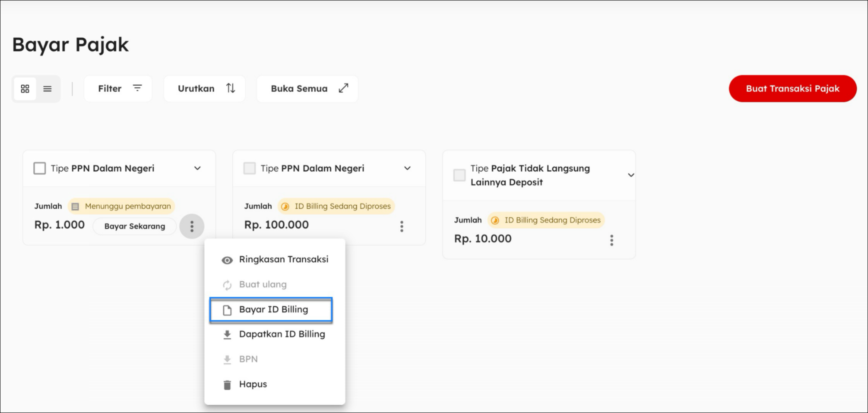Viewport: 868px width, 413px height.
Task: Switch to grid view layout
Action: coord(25,89)
